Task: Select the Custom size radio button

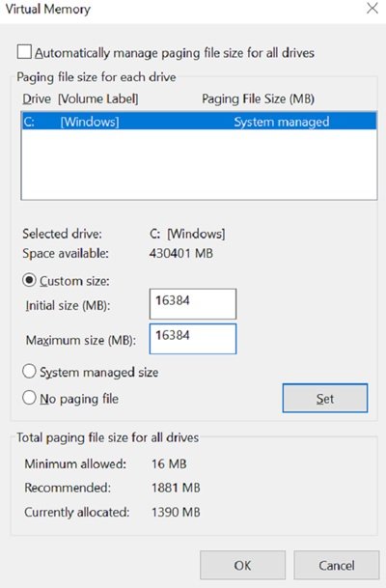Action: tap(29, 280)
